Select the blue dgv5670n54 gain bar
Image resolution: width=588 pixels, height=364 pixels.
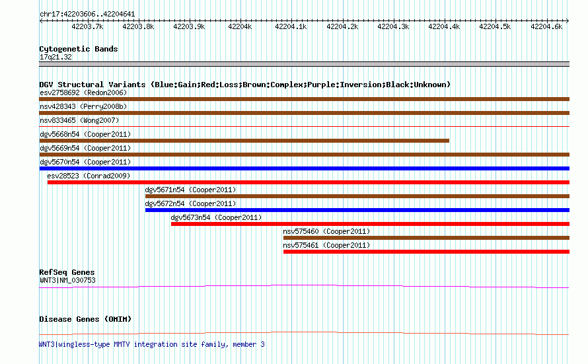[x=304, y=168]
